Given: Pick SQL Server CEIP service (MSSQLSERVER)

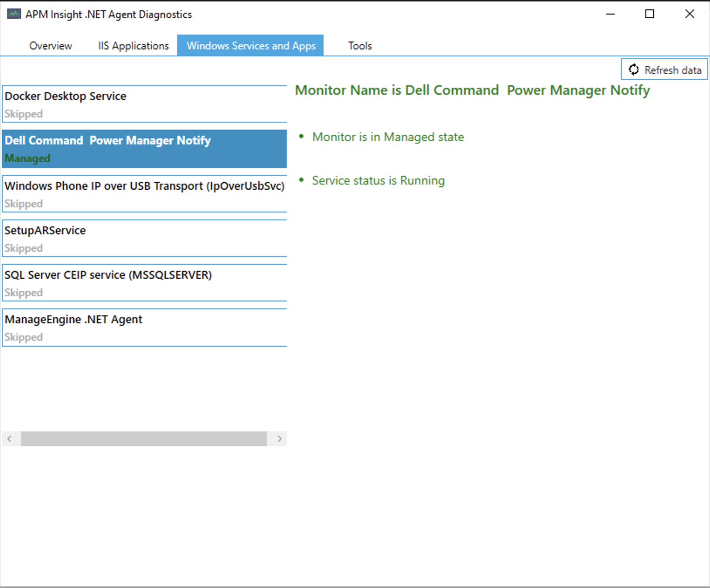Looking at the screenshot, I should (144, 283).
